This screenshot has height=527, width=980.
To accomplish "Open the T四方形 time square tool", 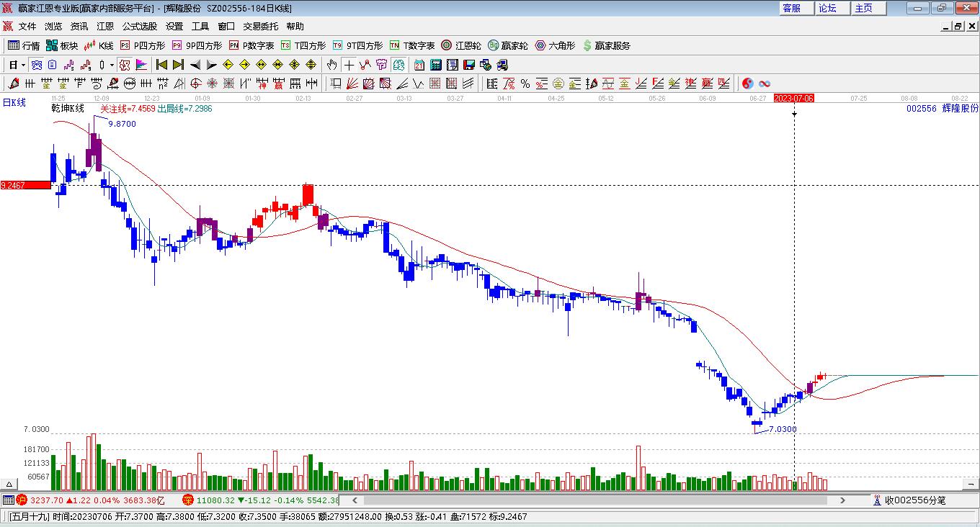I will [303, 45].
